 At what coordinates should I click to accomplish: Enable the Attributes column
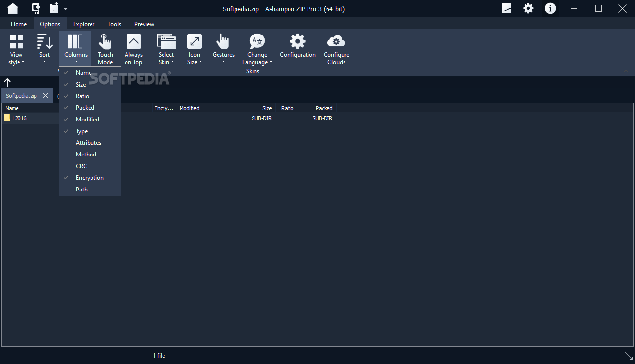click(90, 143)
